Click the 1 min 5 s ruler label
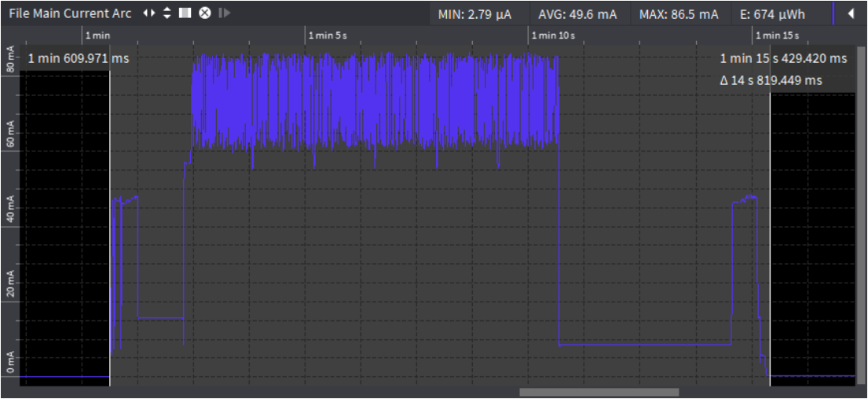The width and height of the screenshot is (868, 399). (x=328, y=35)
